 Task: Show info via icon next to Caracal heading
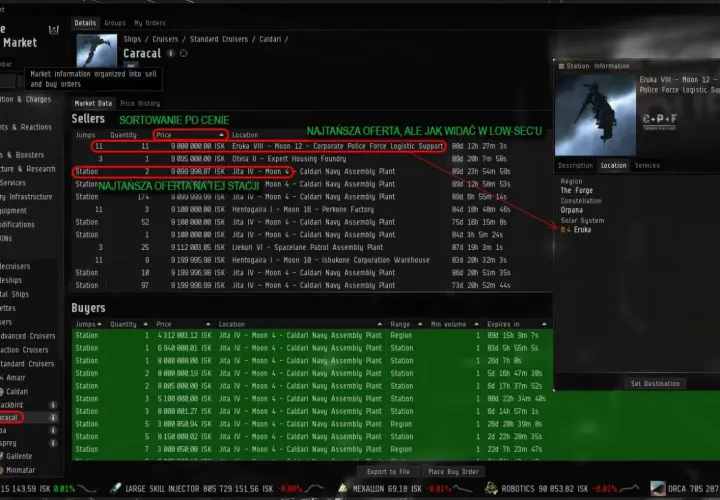pos(171,53)
